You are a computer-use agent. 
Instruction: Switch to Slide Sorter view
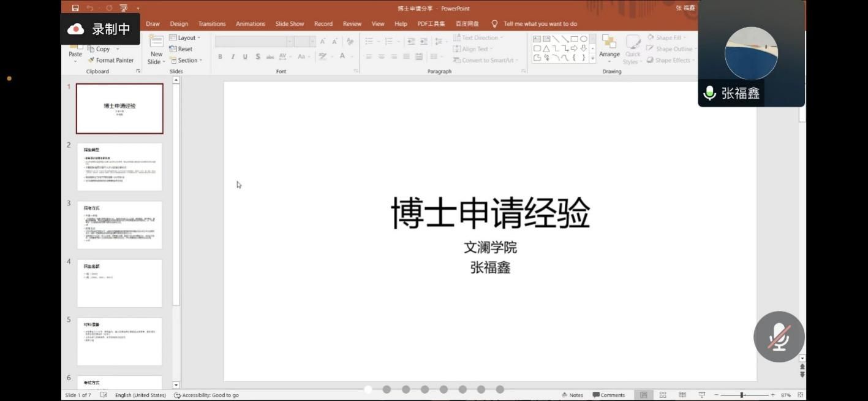click(663, 395)
